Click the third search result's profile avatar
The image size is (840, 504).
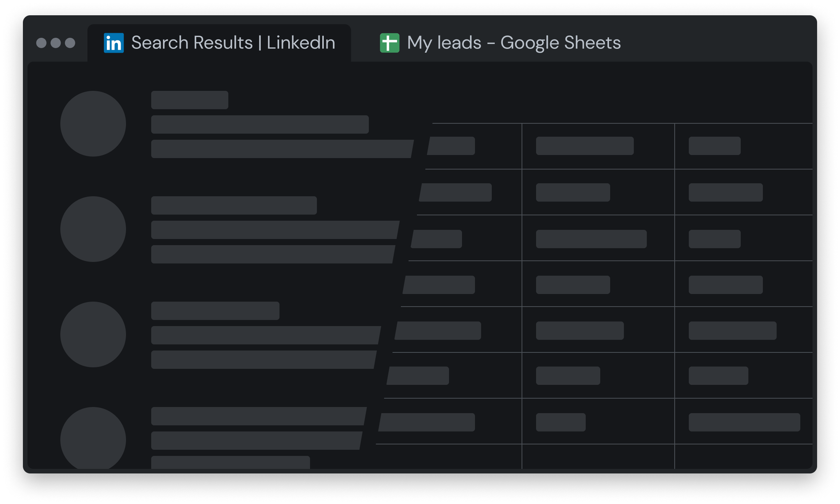click(93, 334)
